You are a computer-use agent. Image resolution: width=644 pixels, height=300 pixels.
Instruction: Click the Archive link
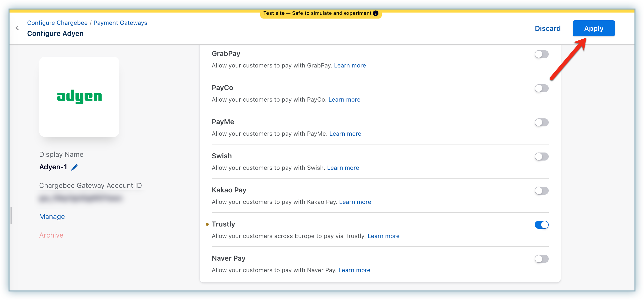click(x=51, y=235)
